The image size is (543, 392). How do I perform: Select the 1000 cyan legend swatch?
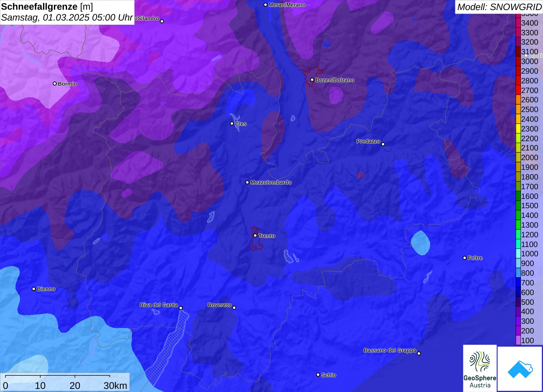(x=518, y=254)
